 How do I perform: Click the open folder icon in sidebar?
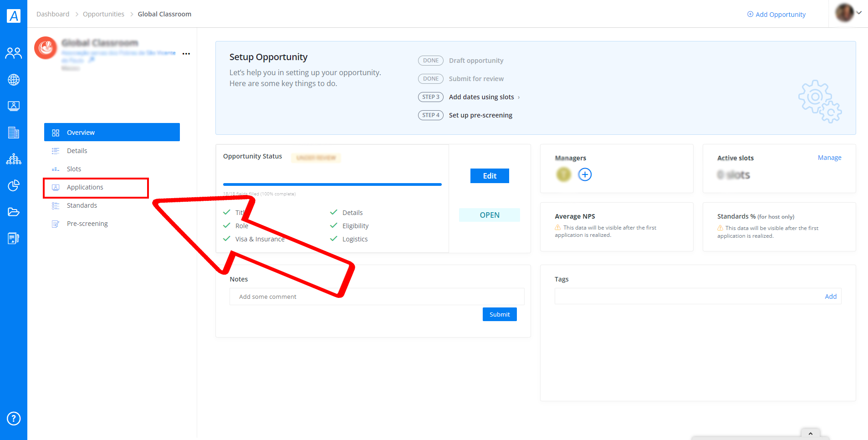pyautogui.click(x=14, y=212)
